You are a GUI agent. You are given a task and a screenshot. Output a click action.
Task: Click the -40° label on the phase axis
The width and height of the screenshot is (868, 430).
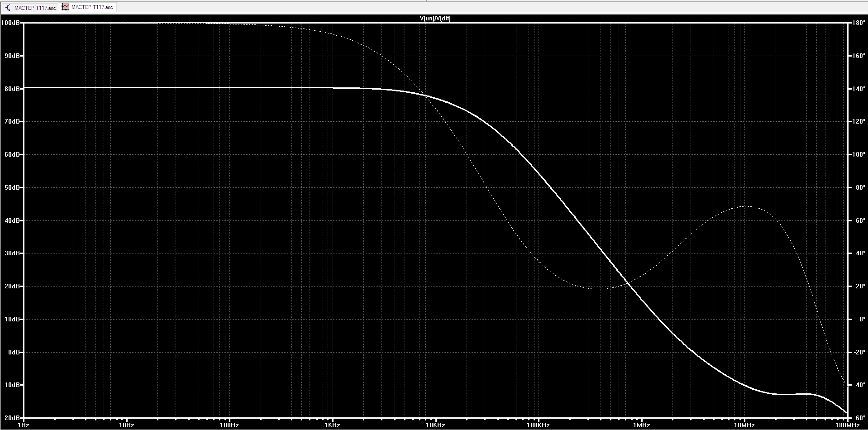click(859, 385)
